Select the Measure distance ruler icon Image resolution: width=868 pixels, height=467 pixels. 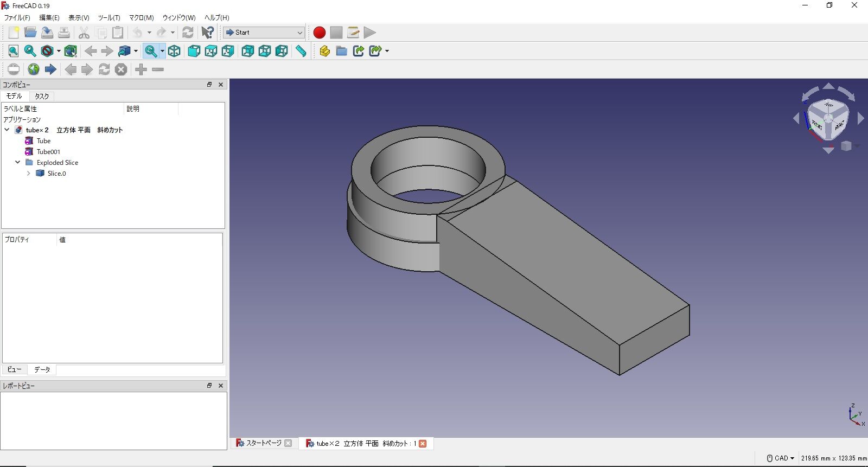coord(301,51)
